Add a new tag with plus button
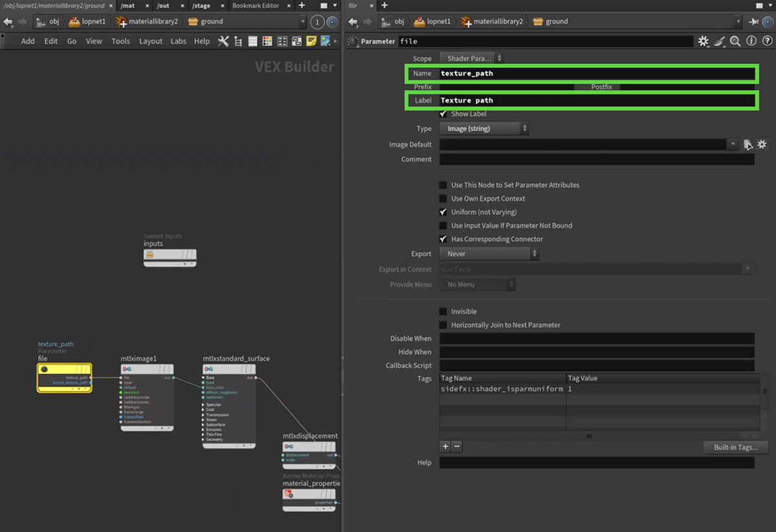This screenshot has width=776, height=532. click(x=445, y=447)
